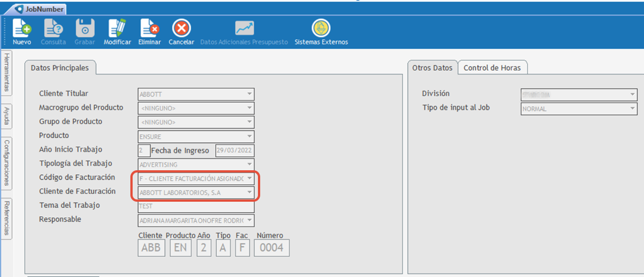Click the Fecha de Ingreso date field

click(235, 151)
